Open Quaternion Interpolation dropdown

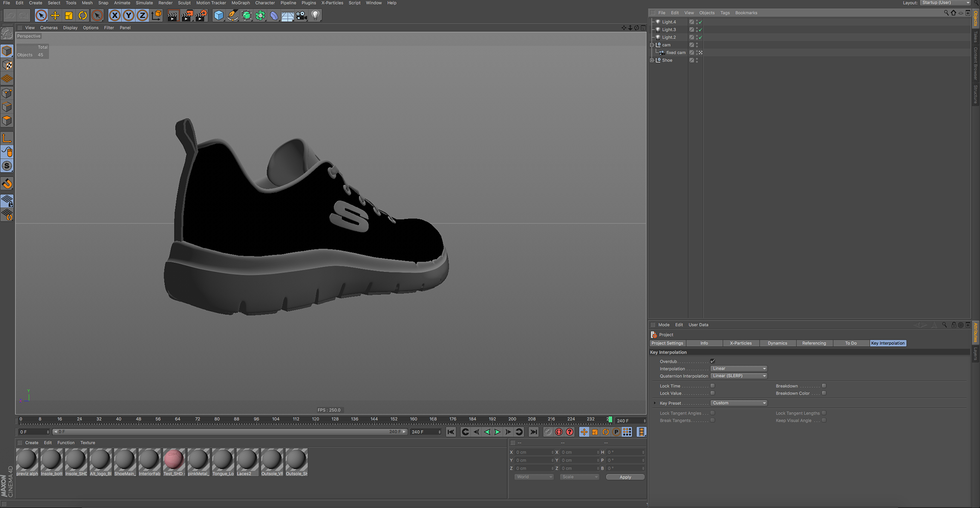coord(739,376)
